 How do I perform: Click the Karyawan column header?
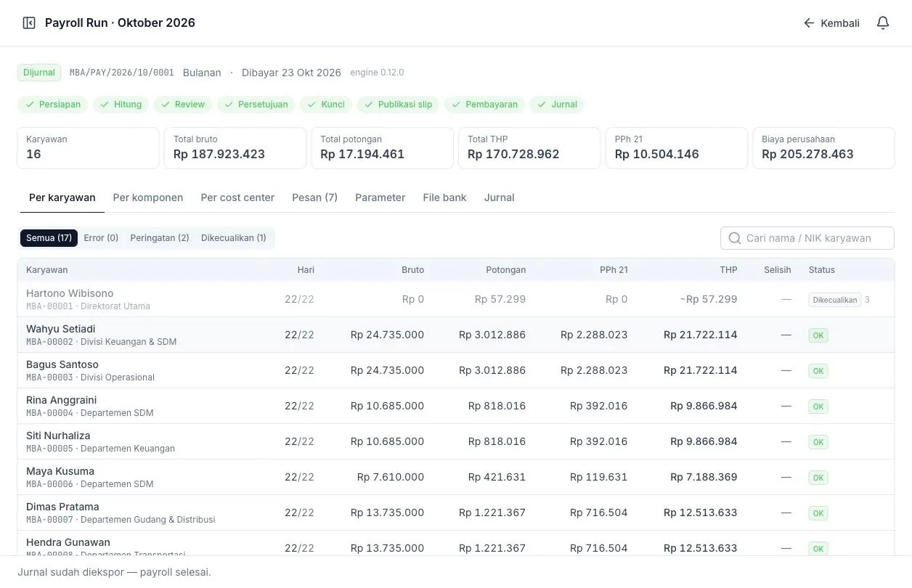click(x=47, y=270)
